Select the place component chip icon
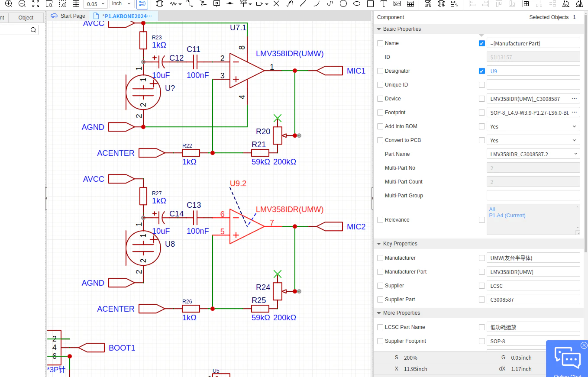The height and width of the screenshot is (377, 588). 160,4
